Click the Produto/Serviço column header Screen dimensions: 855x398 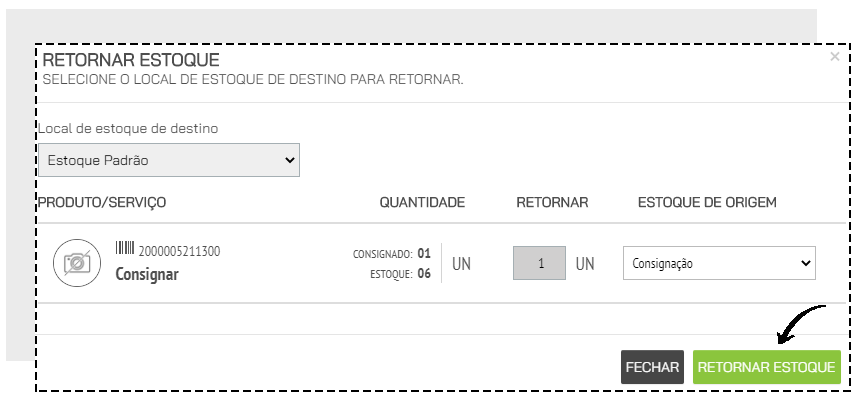[102, 202]
